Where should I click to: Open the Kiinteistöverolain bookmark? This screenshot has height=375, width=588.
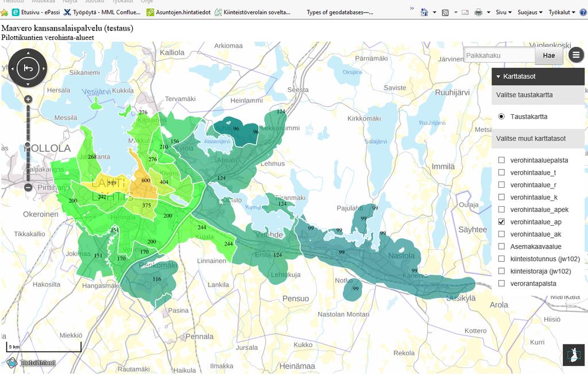[x=253, y=13]
